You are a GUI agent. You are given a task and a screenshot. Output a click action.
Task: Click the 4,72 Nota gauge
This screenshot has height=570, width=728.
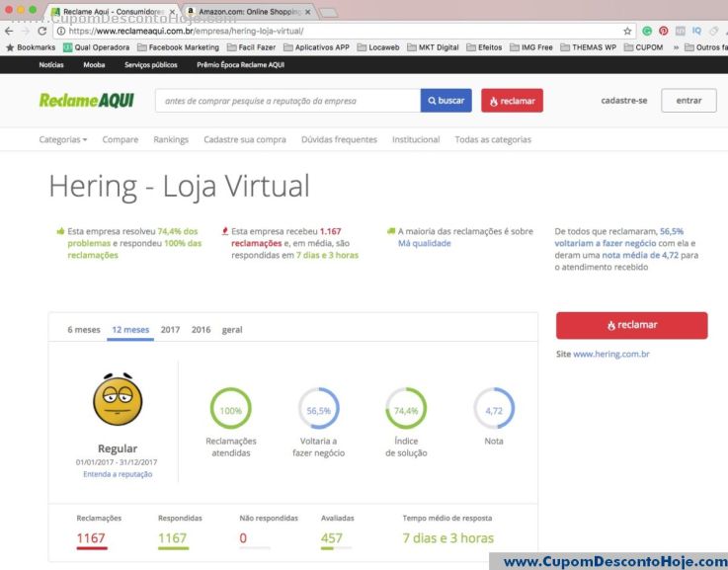pos(494,408)
